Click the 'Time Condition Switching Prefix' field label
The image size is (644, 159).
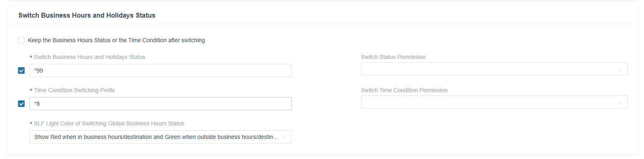74,90
